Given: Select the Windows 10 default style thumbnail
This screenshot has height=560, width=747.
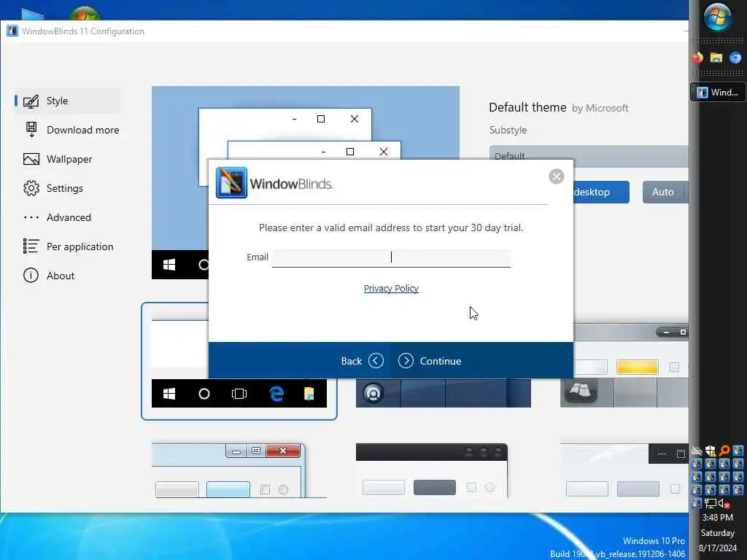Looking at the screenshot, I should click(x=239, y=362).
